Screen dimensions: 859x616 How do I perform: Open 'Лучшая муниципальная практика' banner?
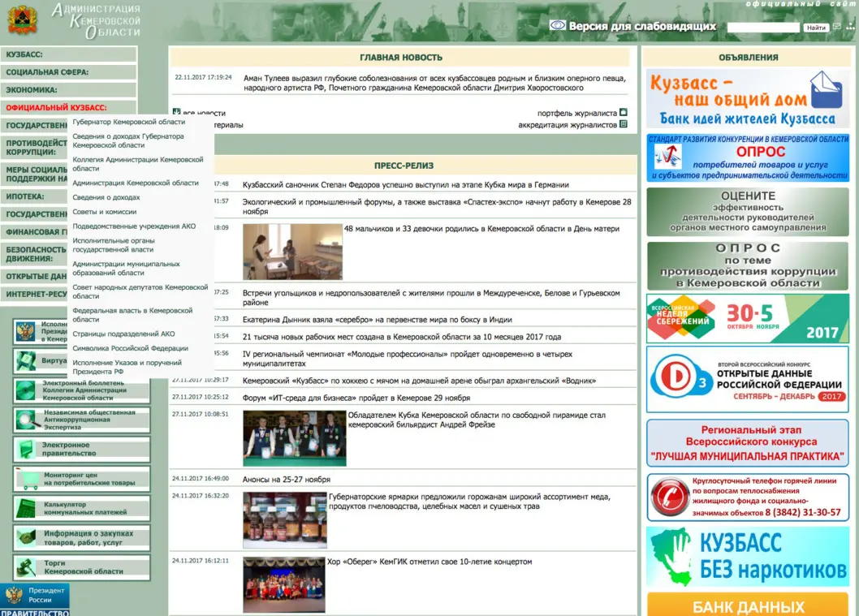click(x=748, y=442)
